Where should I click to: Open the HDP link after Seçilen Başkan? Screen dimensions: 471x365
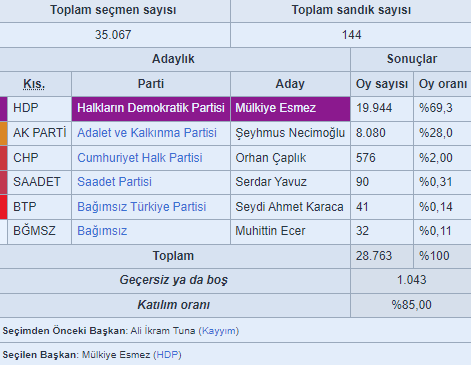tap(167, 355)
